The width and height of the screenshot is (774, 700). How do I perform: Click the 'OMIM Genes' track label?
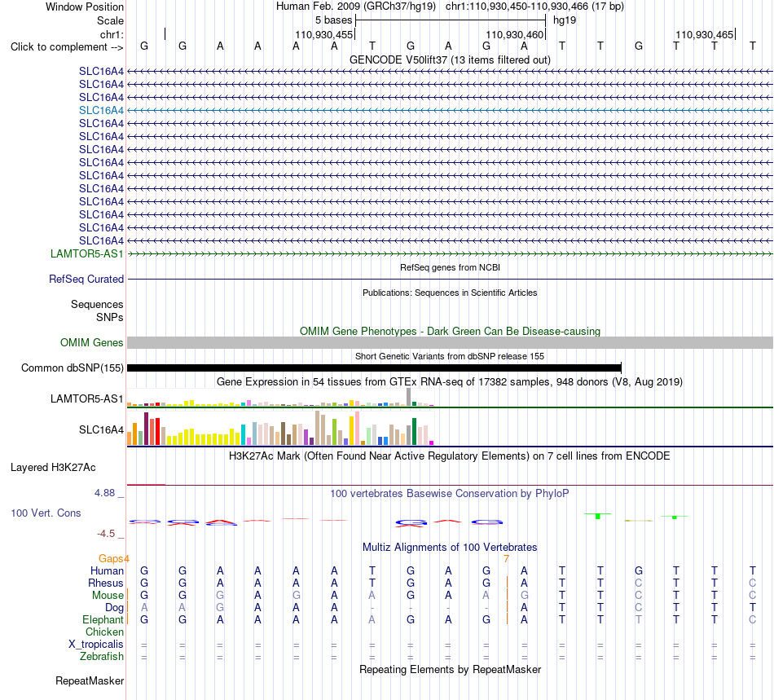[x=91, y=342]
